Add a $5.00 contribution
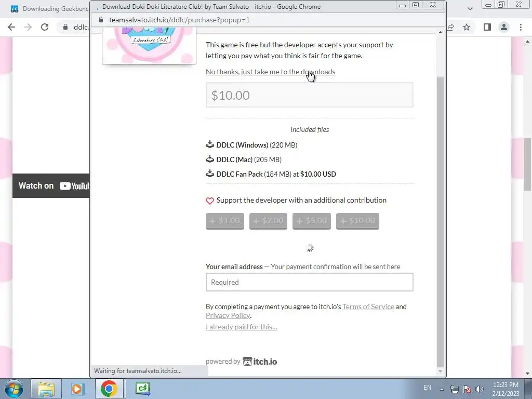This screenshot has width=532, height=399. pos(312,221)
